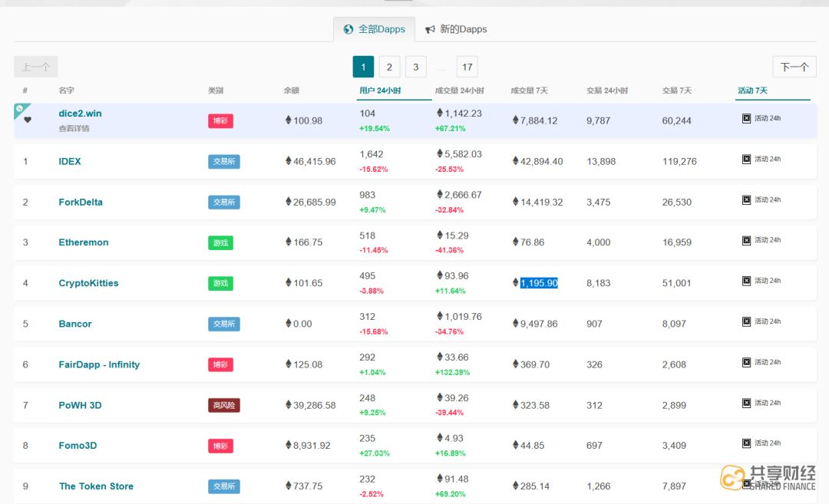Image resolution: width=829 pixels, height=504 pixels.
Task: Sort table by 类别 column header
Action: 216,91
